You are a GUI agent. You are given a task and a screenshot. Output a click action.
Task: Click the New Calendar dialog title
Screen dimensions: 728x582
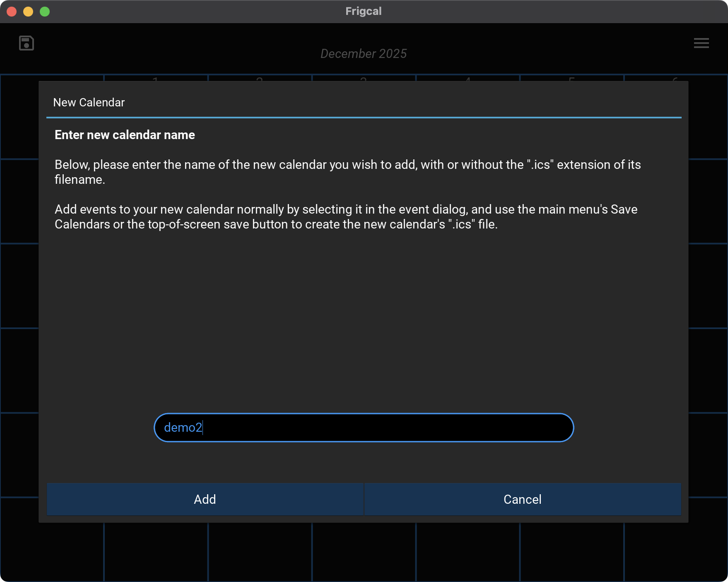tap(89, 103)
